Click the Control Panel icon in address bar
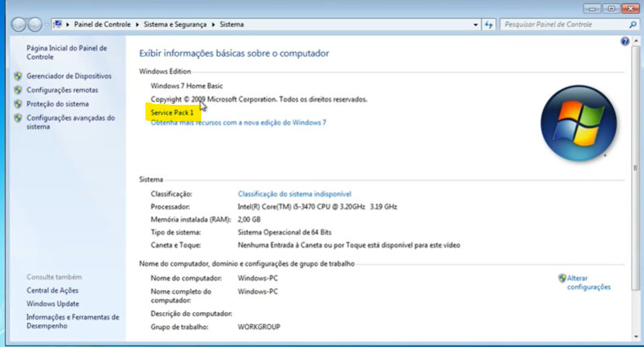Screen dimensions: 644x347 pyautogui.click(x=58, y=24)
